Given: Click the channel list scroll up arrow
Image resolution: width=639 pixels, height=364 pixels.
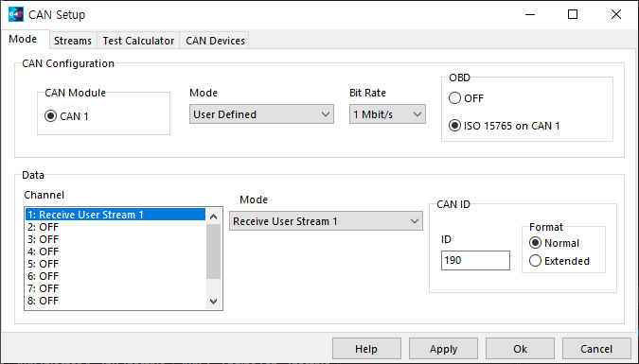Looking at the screenshot, I should click(x=214, y=217).
